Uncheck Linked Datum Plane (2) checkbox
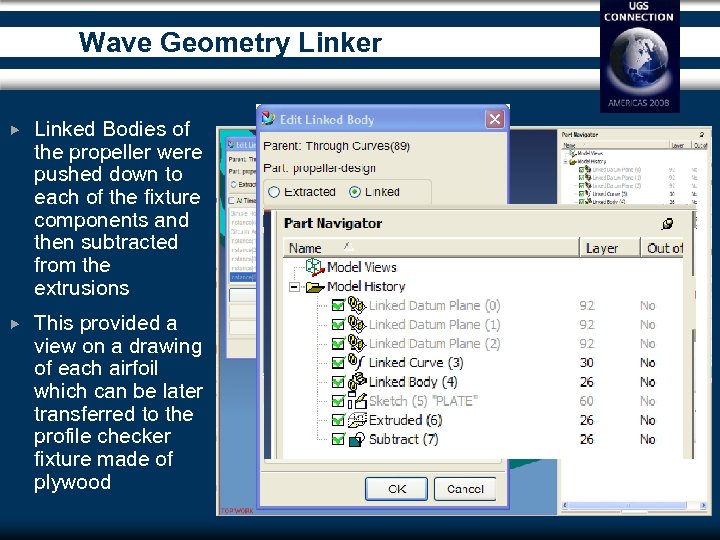 [338, 343]
